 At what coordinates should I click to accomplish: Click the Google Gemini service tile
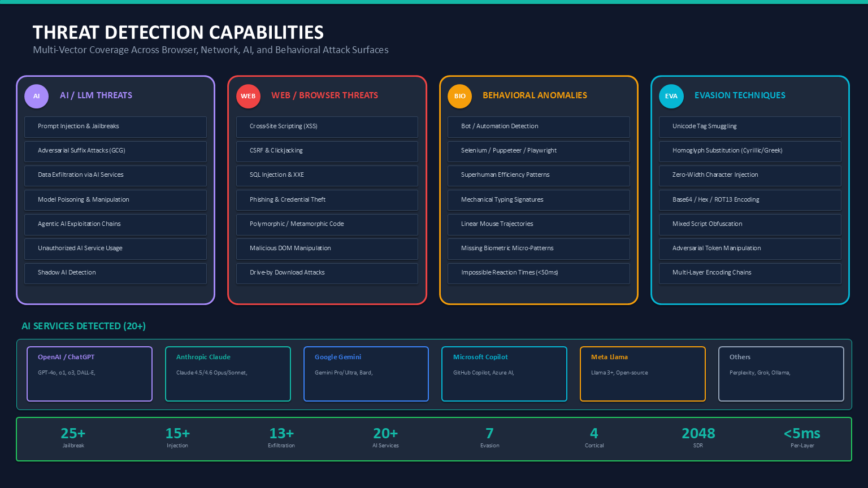coord(366,374)
